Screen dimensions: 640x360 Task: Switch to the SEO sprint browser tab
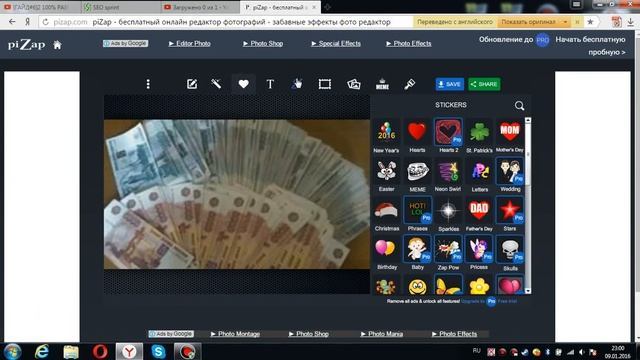pos(120,7)
